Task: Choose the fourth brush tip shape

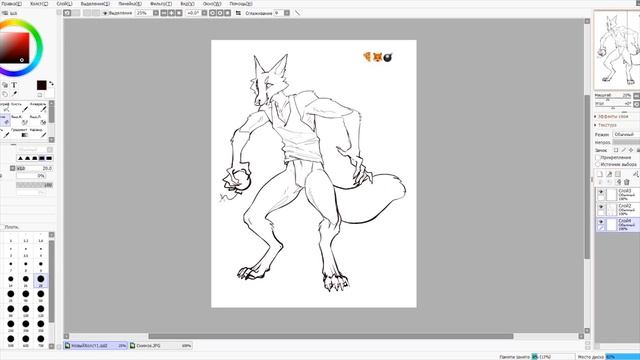Action: click(42, 158)
